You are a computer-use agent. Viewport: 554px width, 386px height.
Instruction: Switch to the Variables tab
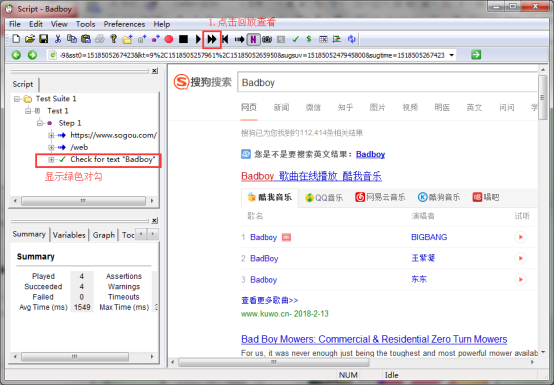[69, 235]
